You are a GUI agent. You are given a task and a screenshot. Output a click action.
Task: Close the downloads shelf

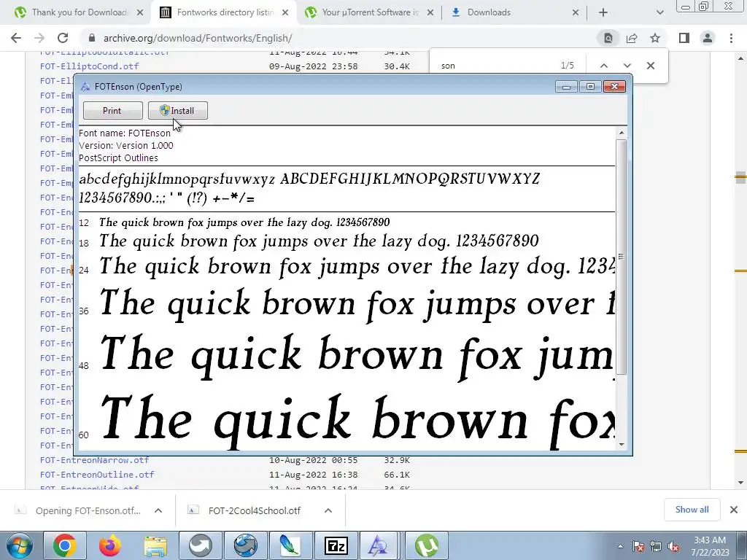(x=734, y=510)
